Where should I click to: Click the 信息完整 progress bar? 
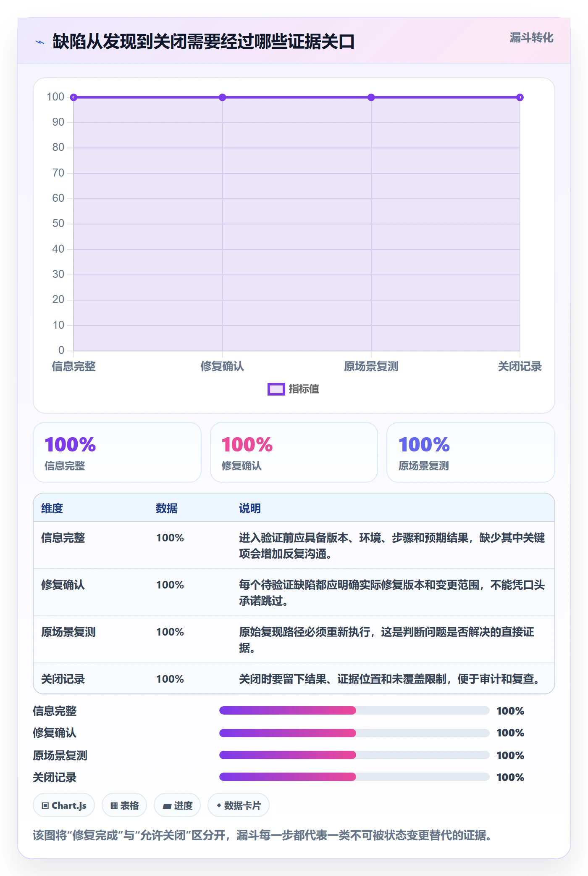354,711
